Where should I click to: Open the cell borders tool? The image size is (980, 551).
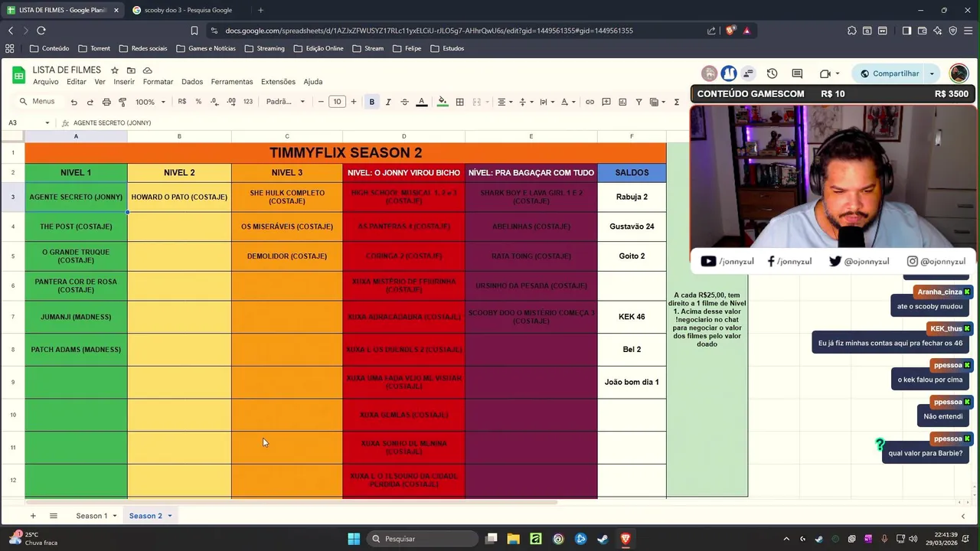pos(459,102)
